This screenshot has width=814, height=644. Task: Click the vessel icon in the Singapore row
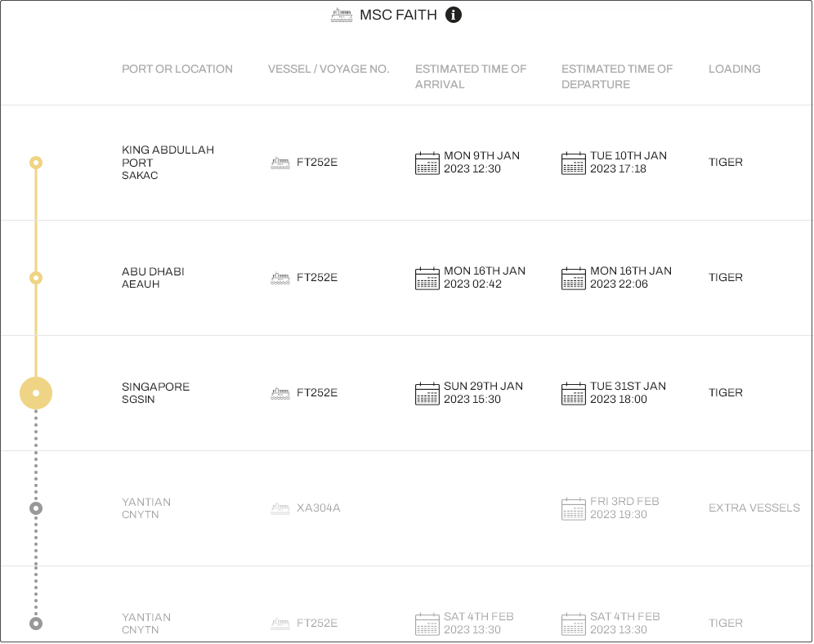[x=280, y=393]
